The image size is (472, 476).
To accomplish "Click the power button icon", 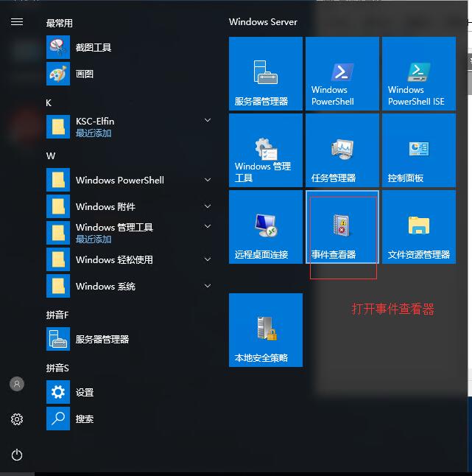I will [17, 455].
